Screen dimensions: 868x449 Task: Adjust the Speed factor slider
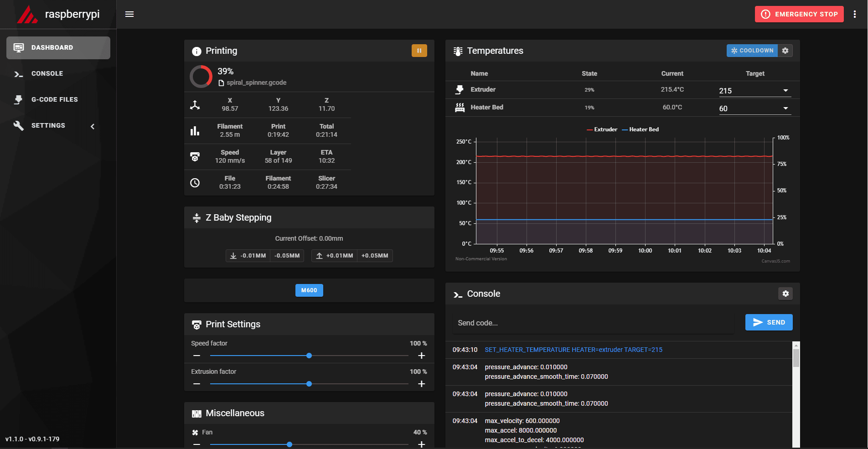309,356
